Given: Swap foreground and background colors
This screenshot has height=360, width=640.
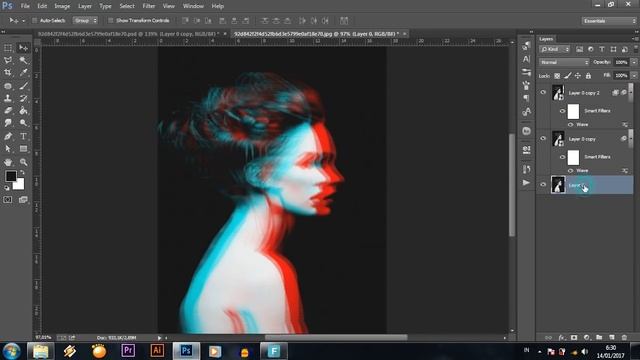Looking at the screenshot, I should (22, 173).
